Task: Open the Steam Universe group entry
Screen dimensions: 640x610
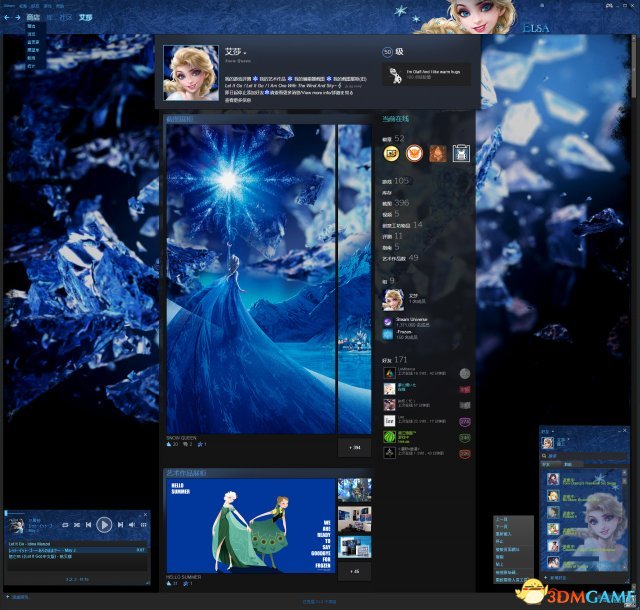Action: coord(406,322)
